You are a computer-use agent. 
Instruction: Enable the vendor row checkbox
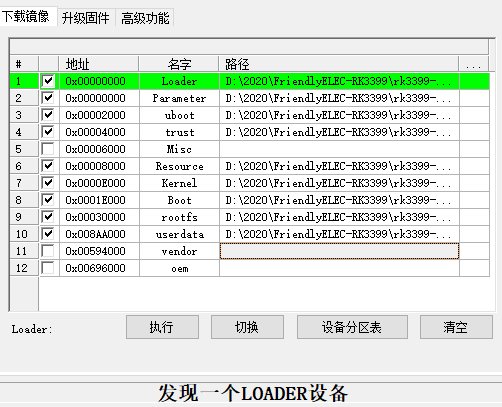pos(48,251)
